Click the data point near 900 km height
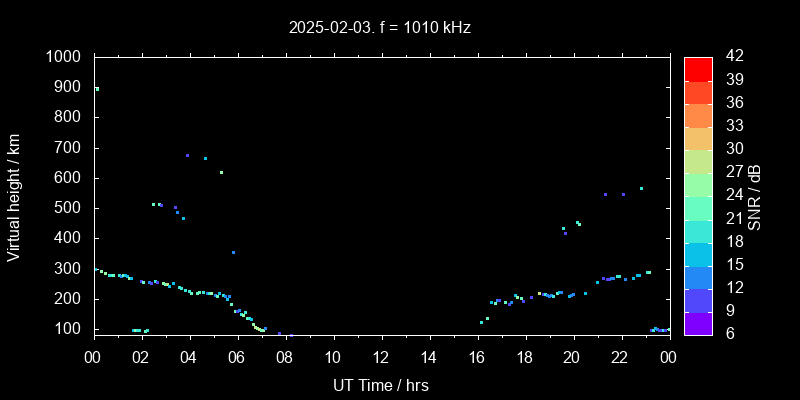Viewport: 800px width, 400px height. pyautogui.click(x=97, y=89)
